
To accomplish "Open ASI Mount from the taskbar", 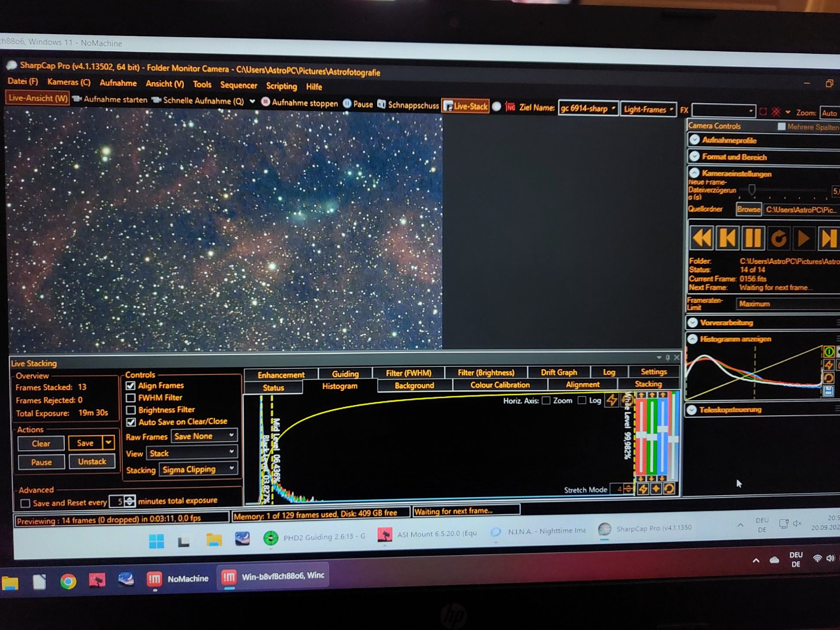I will (427, 534).
